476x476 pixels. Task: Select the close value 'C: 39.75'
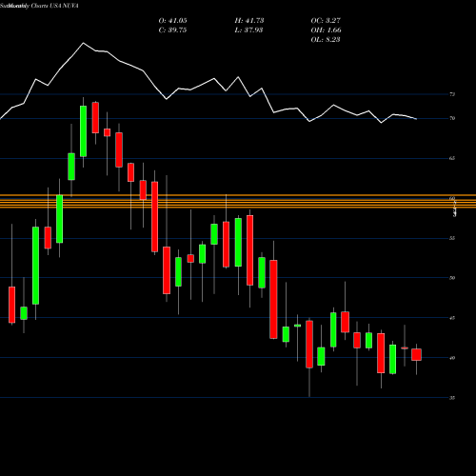[x=172, y=30]
